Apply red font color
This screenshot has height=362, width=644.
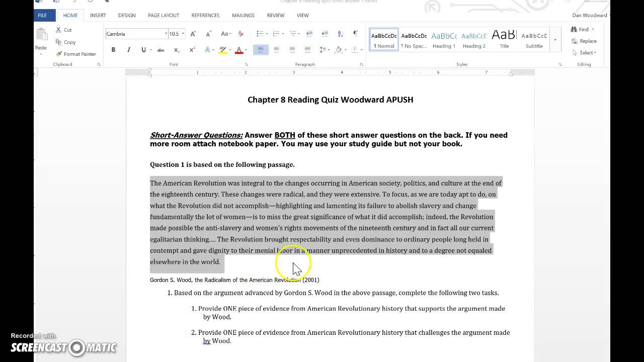tap(239, 50)
